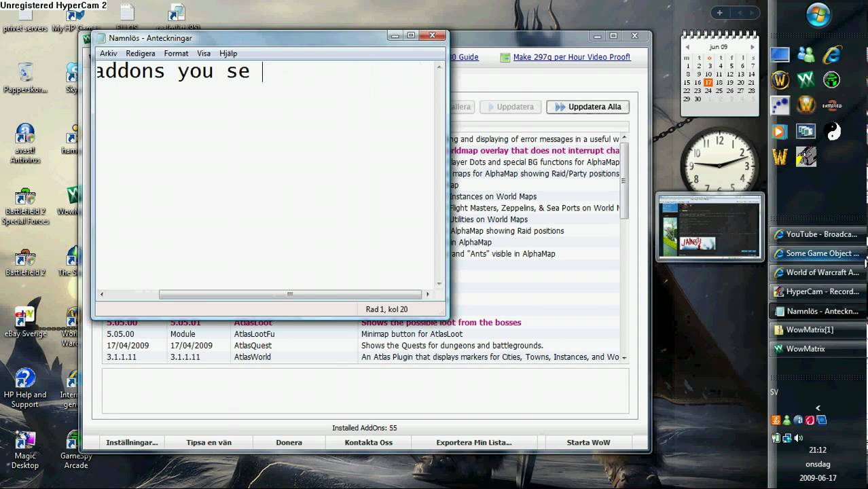This screenshot has height=489, width=868.
Task: Launch the gold W quick launch icon
Action: click(780, 157)
